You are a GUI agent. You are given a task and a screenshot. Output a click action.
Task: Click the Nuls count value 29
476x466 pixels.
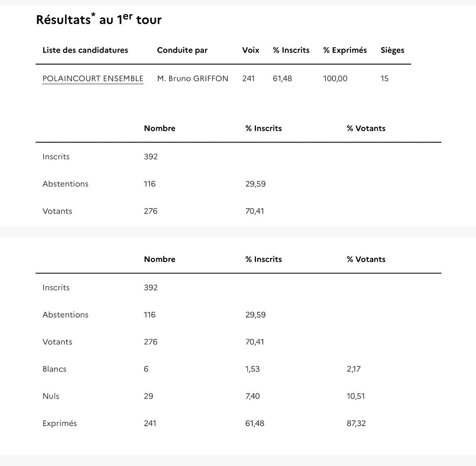click(148, 396)
